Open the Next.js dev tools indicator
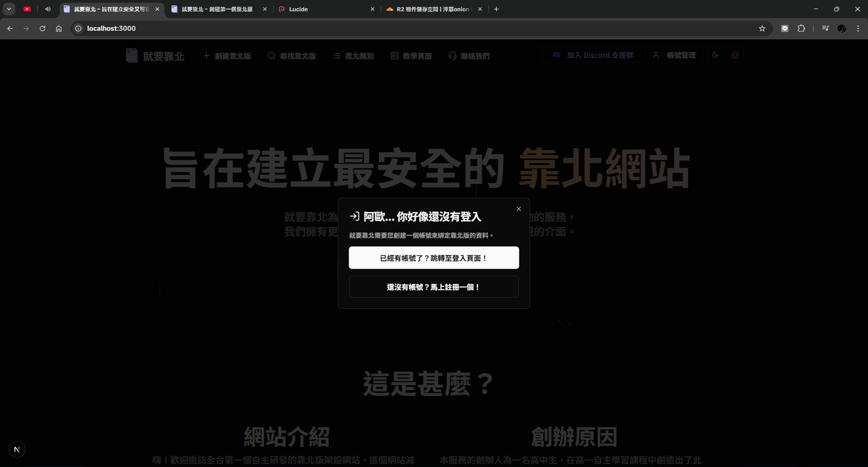The image size is (868, 467). (17, 449)
